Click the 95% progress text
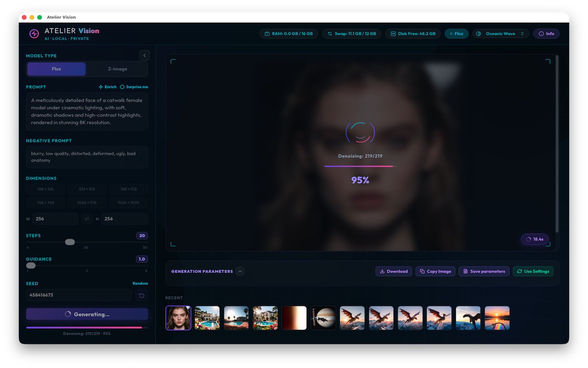The height and width of the screenshot is (368, 588). point(360,180)
